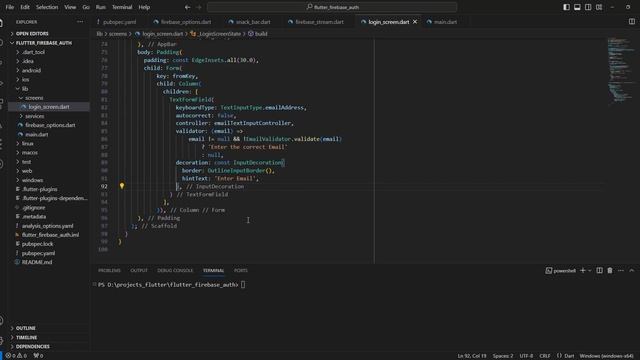Change indentation via Spaces: 2
The image size is (640, 360).
(x=503, y=356)
